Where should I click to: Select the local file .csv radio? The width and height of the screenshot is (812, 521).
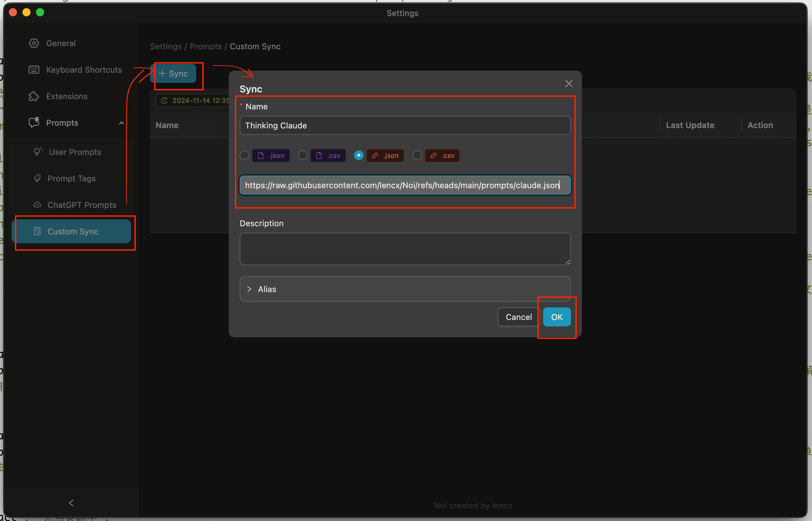(303, 156)
